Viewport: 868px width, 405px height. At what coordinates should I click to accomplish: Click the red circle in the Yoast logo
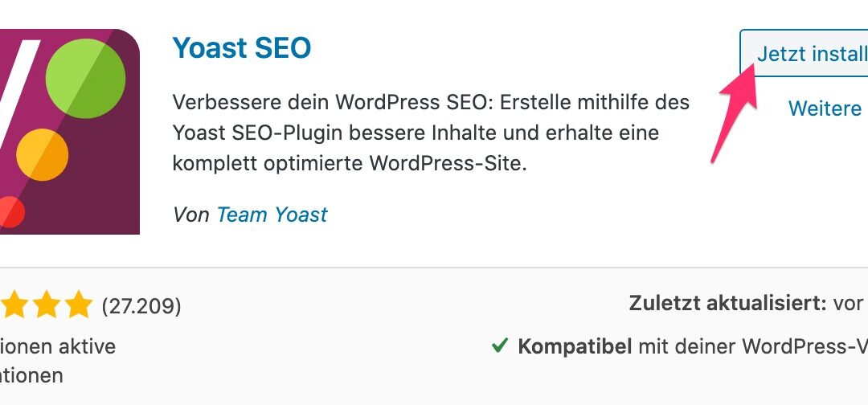[10, 212]
